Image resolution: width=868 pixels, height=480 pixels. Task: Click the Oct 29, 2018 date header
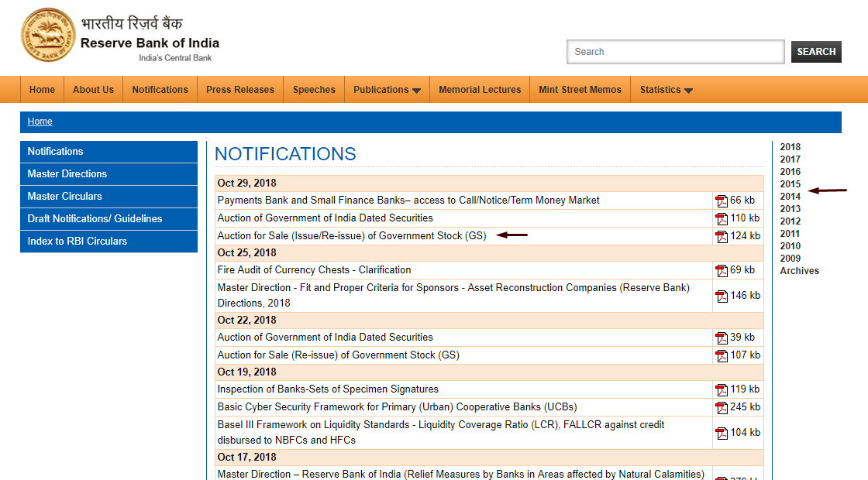(x=247, y=183)
